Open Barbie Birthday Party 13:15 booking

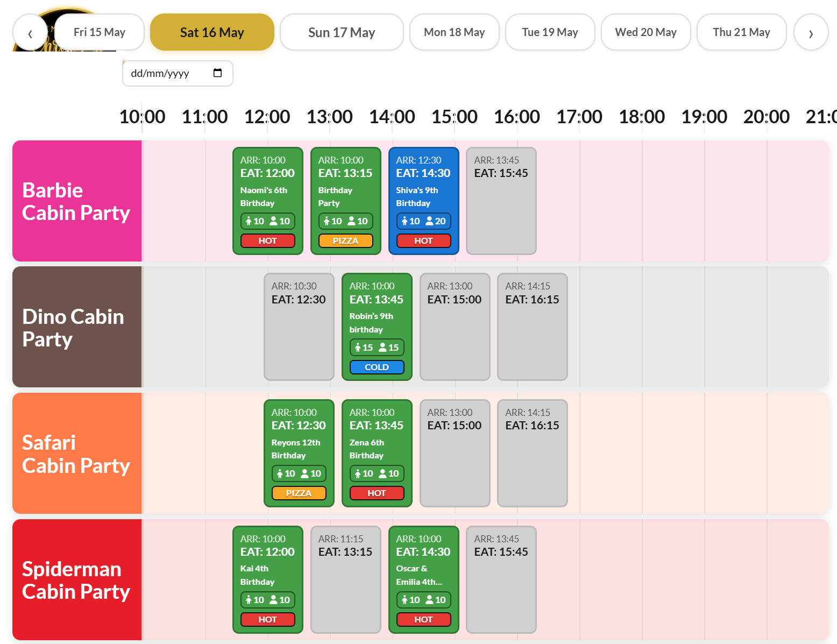tap(346, 201)
